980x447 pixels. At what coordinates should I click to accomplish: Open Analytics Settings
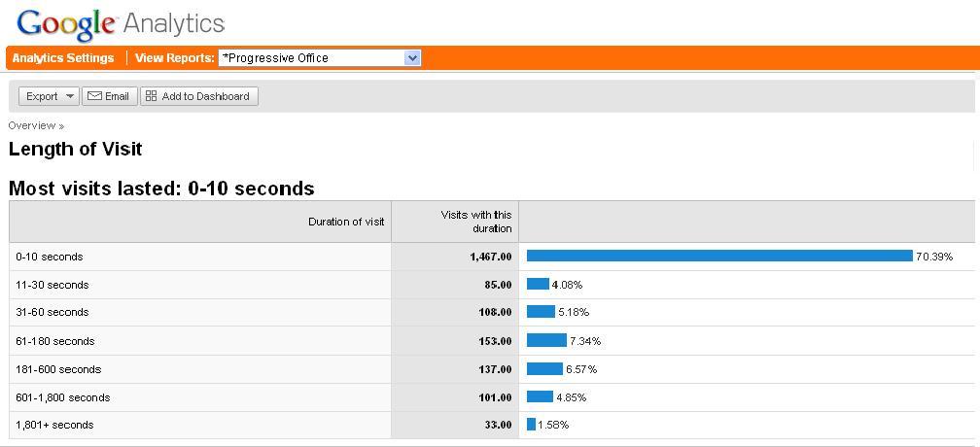pos(63,58)
